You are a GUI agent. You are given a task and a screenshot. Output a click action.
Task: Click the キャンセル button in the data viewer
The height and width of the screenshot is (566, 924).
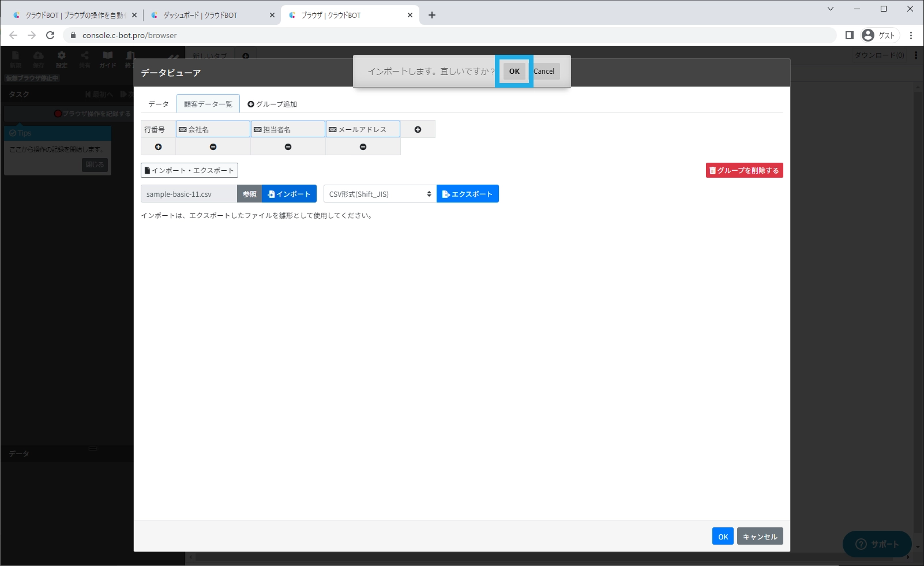[x=760, y=536]
